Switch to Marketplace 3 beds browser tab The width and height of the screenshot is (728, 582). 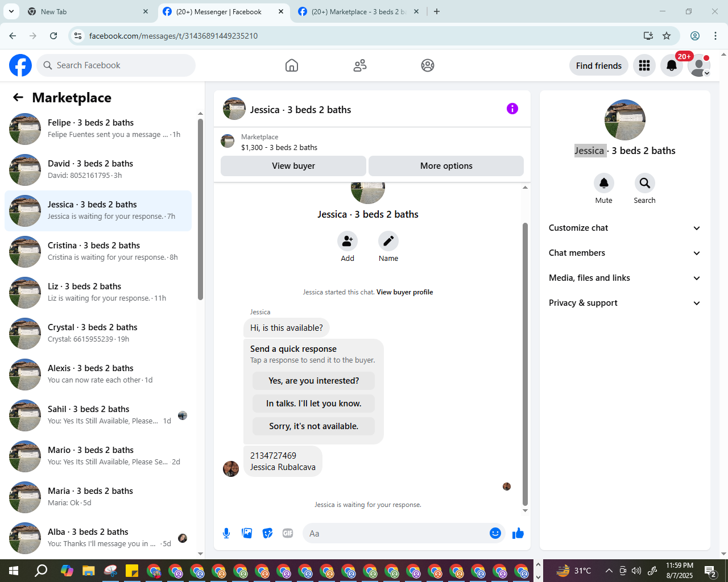pyautogui.click(x=358, y=11)
